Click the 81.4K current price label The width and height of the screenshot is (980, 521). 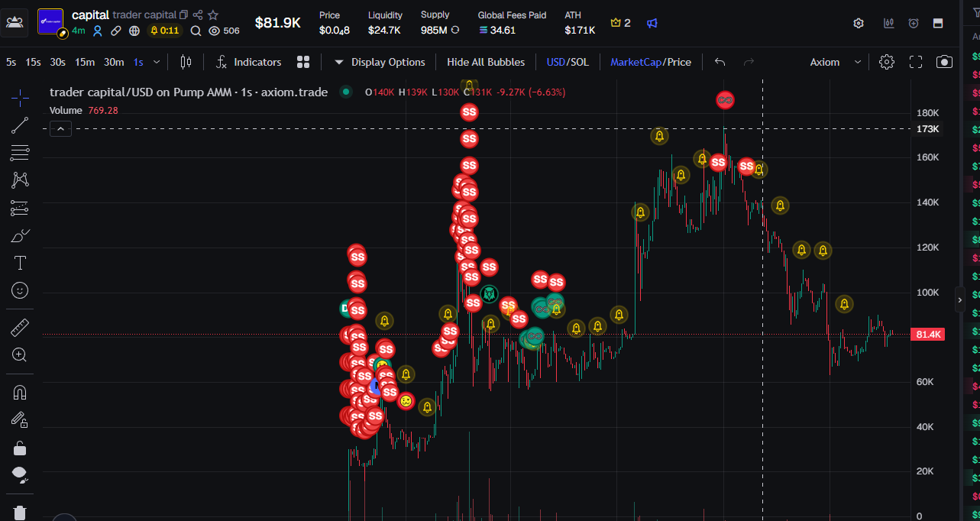tap(928, 335)
